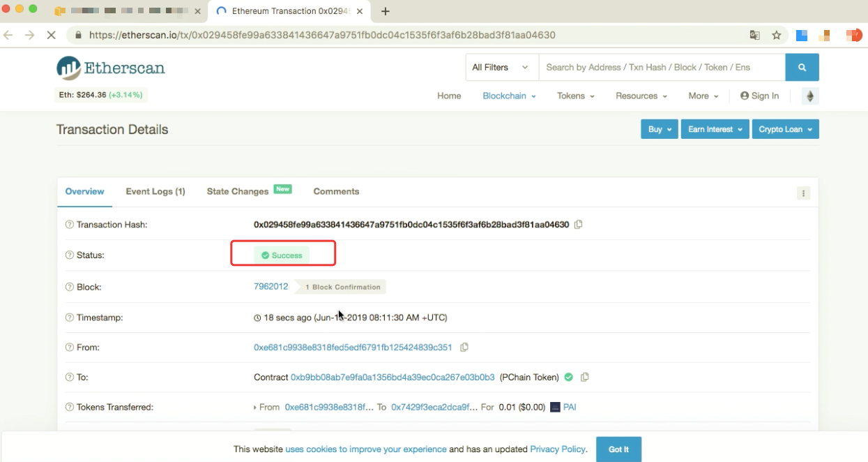This screenshot has width=868, height=462.
Task: Switch to the Comments tab
Action: click(336, 191)
